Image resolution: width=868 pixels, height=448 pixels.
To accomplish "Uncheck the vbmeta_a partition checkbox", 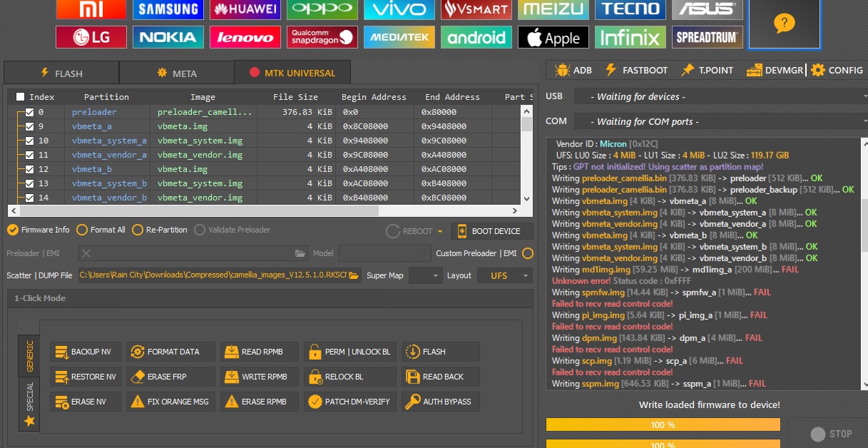I will click(29, 126).
